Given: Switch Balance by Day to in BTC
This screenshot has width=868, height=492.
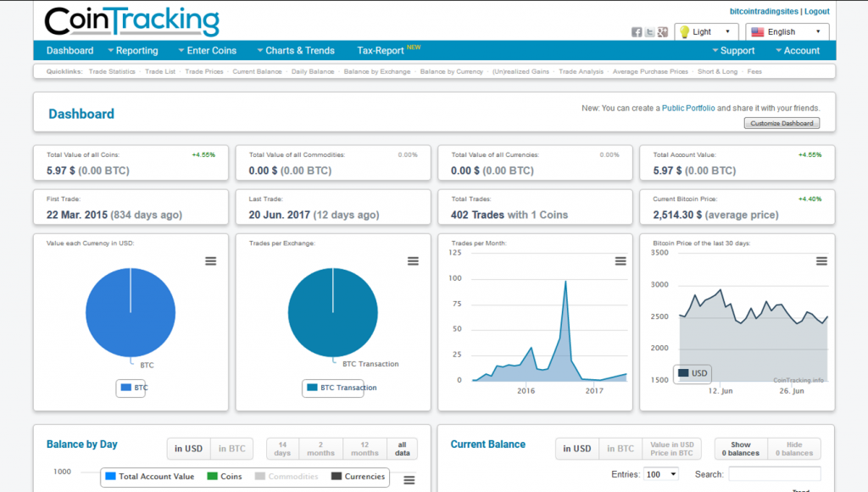Looking at the screenshot, I should 232,449.
